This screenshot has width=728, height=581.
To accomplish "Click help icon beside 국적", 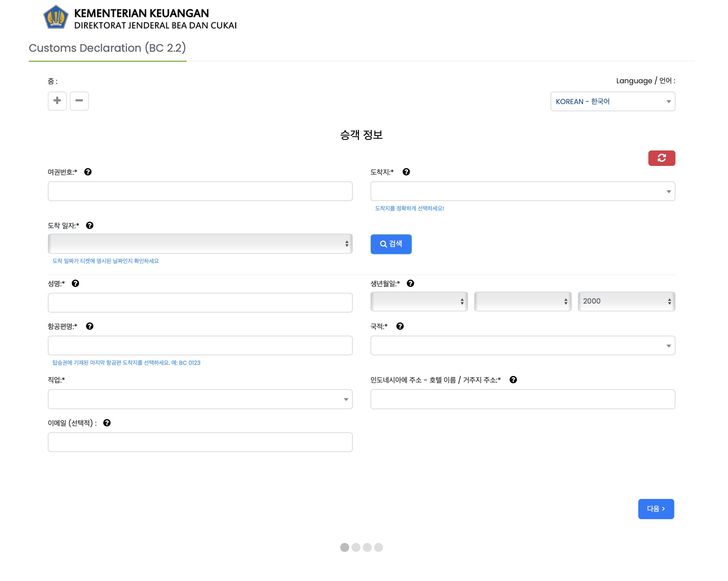I will [x=400, y=327].
